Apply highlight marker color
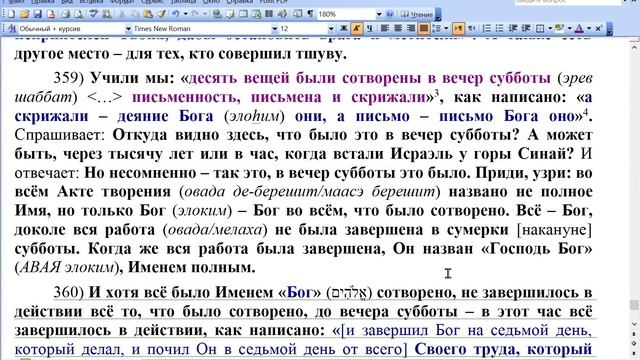The height and width of the screenshot is (360, 640). pyautogui.click(x=559, y=28)
